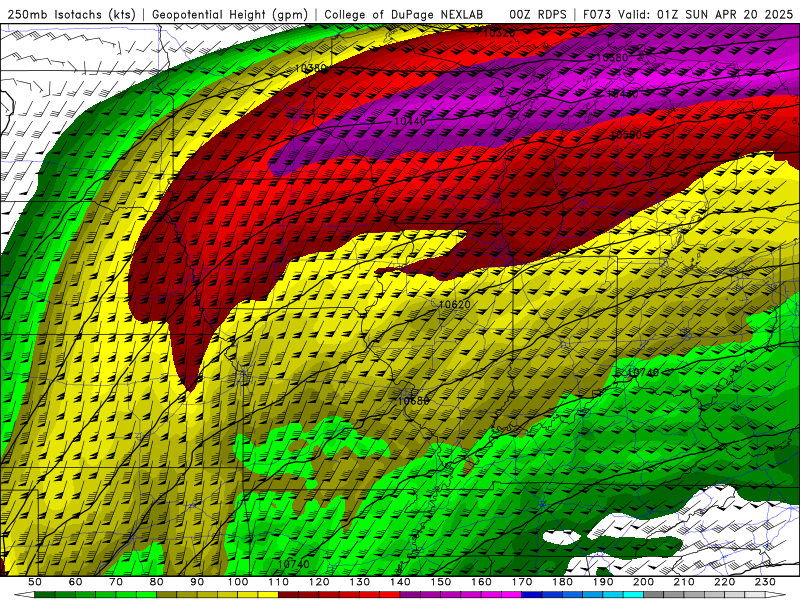
Task: Click the "Geopotential Height (gpm)" header text
Action: 230,15
